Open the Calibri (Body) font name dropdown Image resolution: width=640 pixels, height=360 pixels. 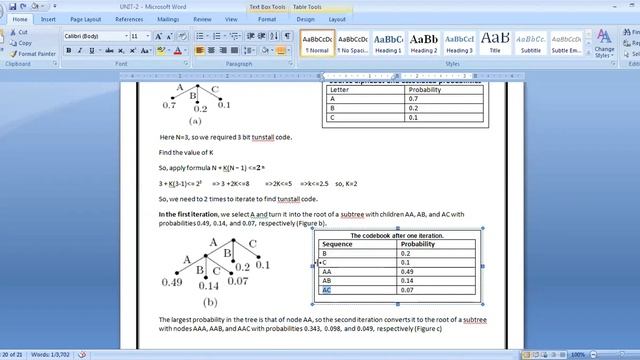(126, 36)
